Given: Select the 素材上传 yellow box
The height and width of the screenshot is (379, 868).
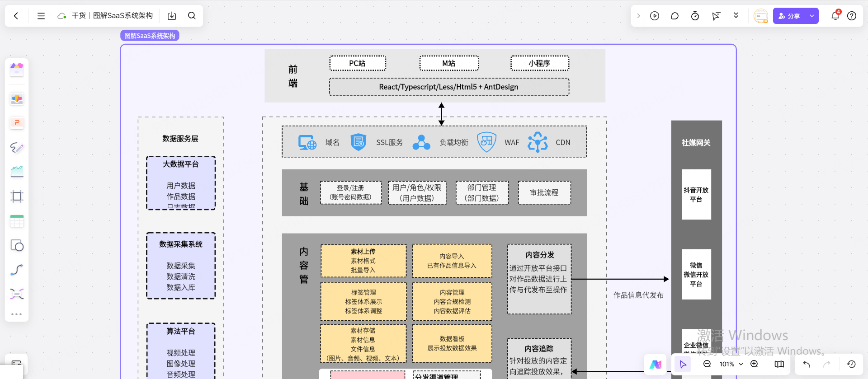Looking at the screenshot, I should pos(363,261).
